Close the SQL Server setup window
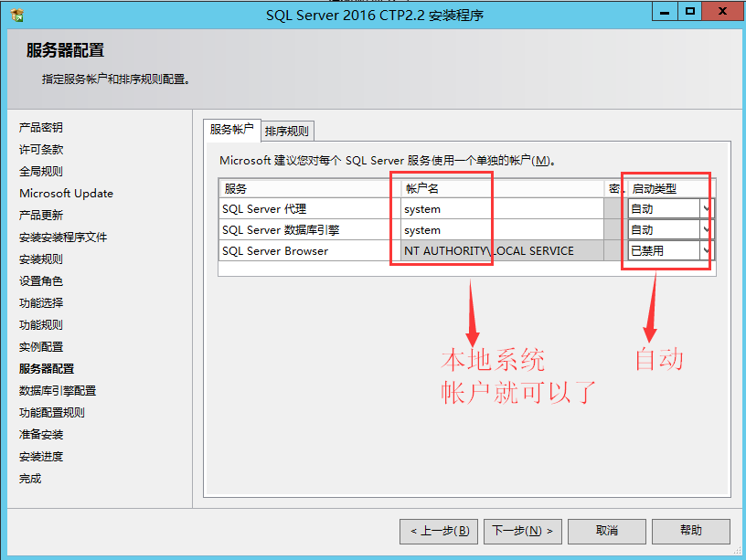The width and height of the screenshot is (746, 560). [722, 11]
